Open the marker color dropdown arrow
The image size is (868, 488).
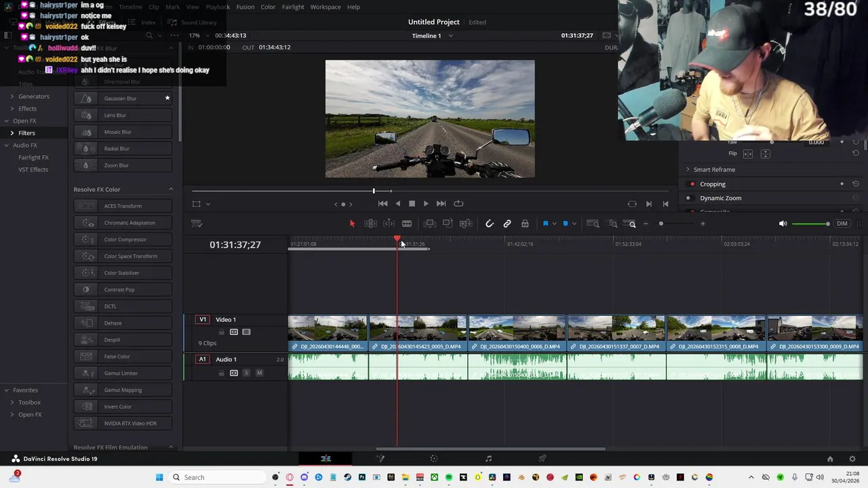[x=574, y=224]
